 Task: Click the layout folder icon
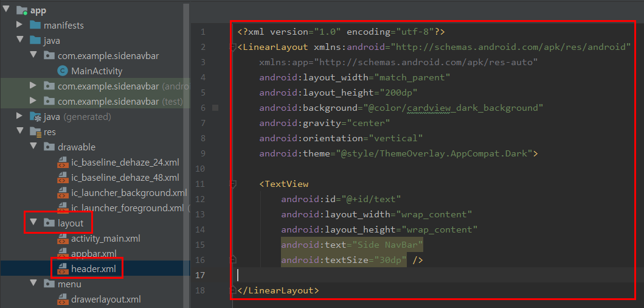tap(49, 223)
